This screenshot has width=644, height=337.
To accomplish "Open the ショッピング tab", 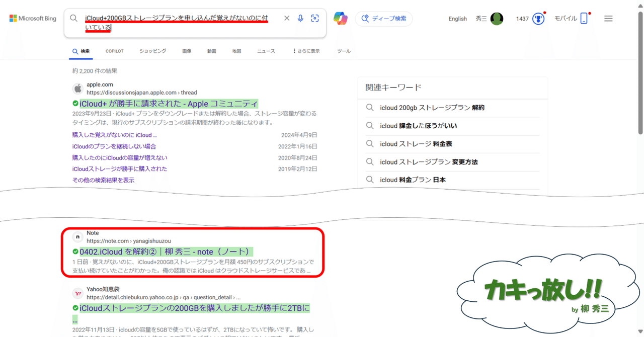I will pos(153,51).
